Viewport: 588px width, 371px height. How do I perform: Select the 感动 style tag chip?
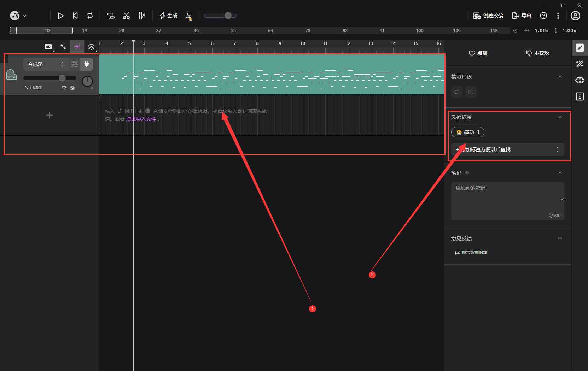(468, 132)
